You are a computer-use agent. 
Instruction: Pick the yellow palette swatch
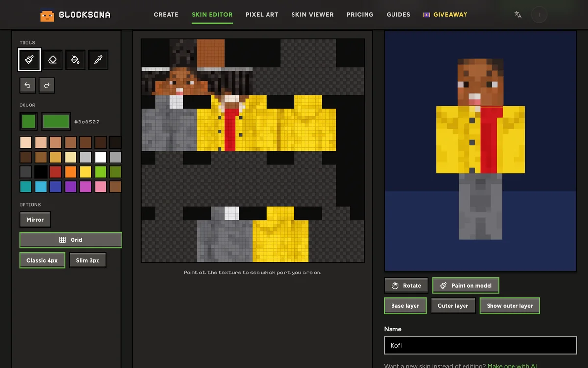coord(85,172)
